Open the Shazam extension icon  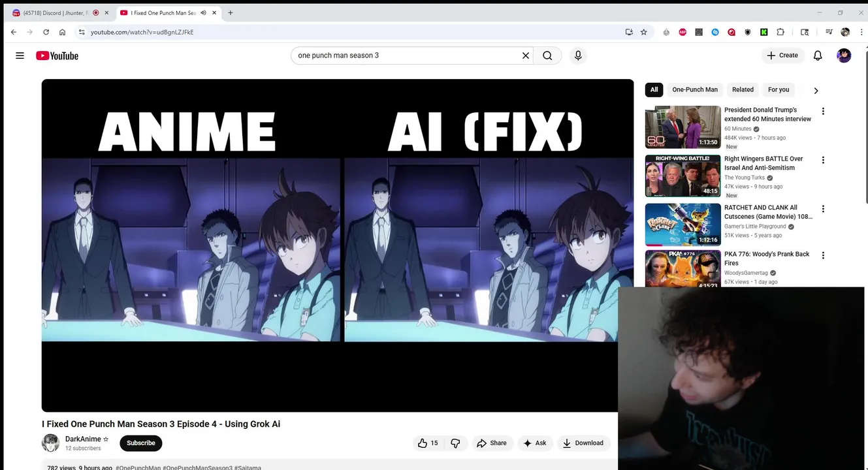(x=715, y=32)
